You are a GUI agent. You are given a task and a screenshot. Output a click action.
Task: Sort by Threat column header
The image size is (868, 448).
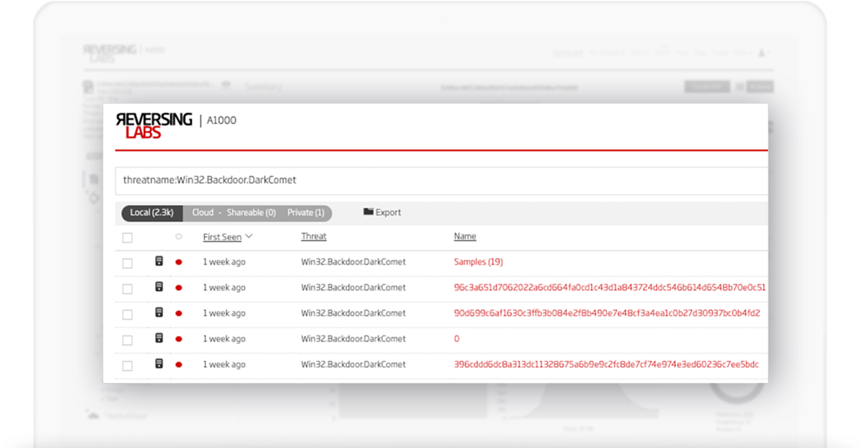click(x=314, y=237)
